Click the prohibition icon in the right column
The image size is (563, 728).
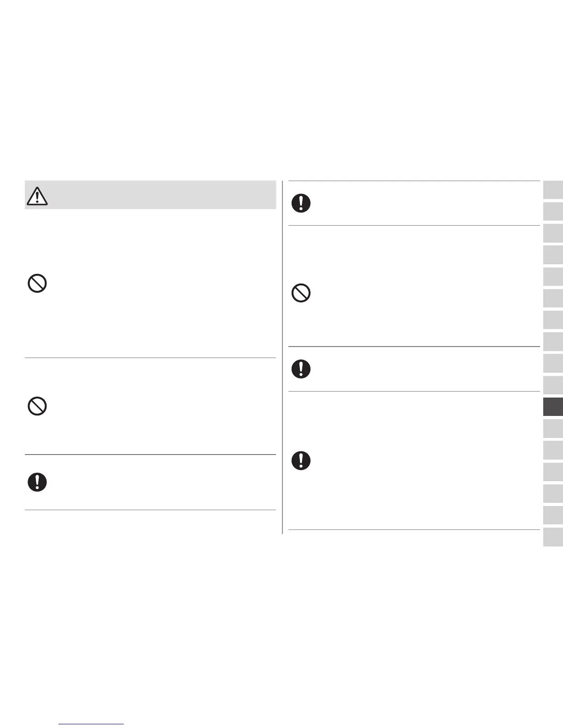tap(301, 293)
